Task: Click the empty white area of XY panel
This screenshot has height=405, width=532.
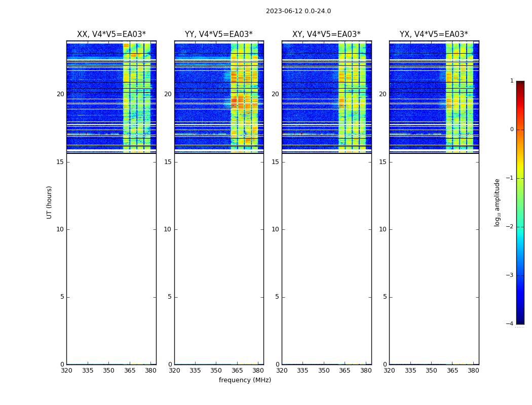Action: [326, 259]
